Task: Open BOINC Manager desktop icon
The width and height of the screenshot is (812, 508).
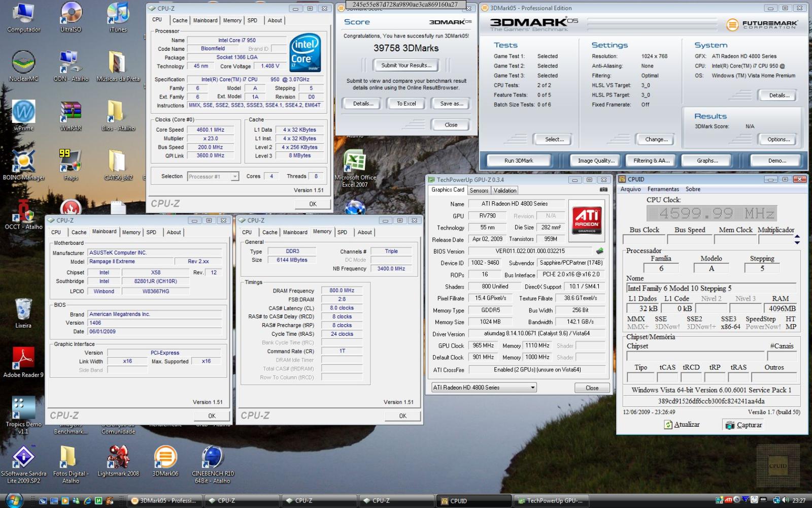Action: click(23, 165)
